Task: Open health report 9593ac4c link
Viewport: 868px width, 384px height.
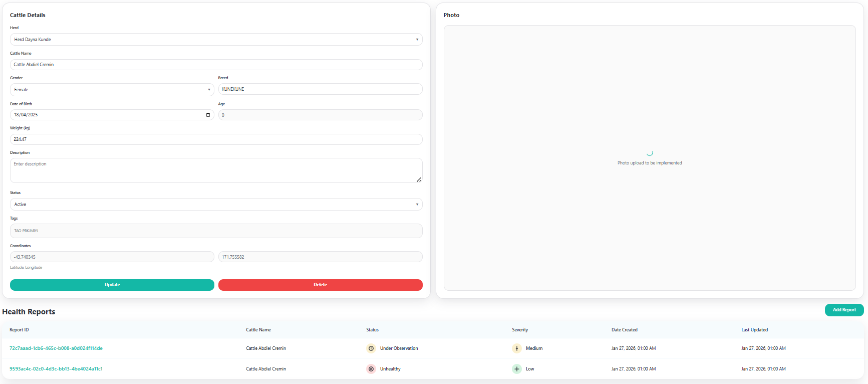Action: click(x=56, y=369)
